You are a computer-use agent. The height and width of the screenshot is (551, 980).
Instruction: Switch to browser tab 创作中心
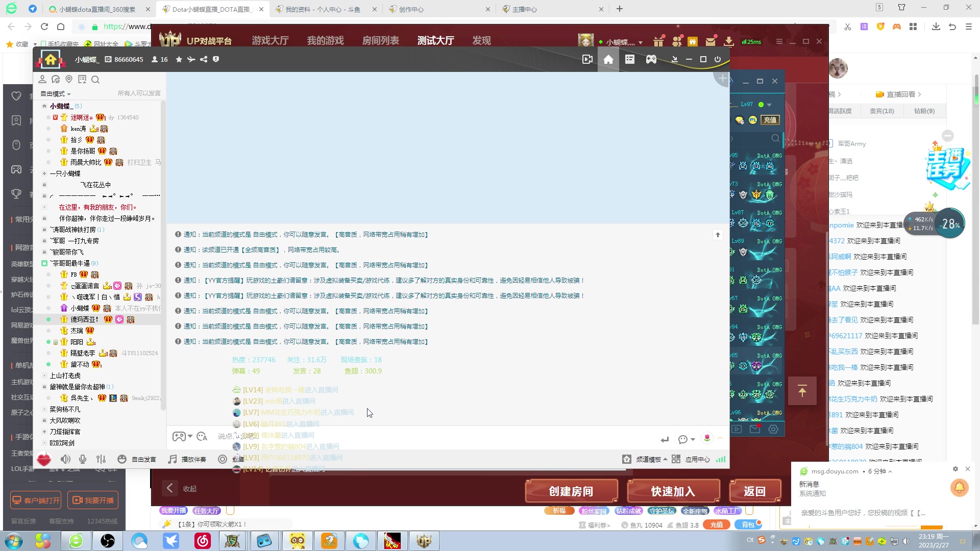tap(439, 9)
